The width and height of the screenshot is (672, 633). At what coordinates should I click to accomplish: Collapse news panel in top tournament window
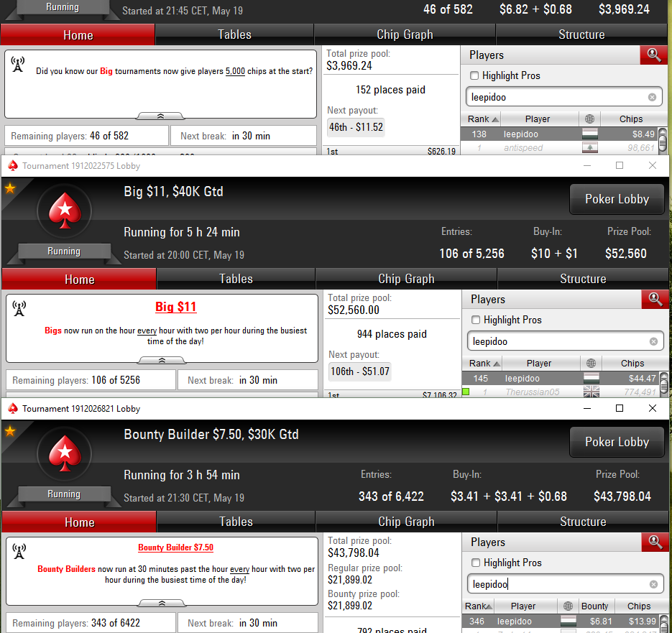161,116
